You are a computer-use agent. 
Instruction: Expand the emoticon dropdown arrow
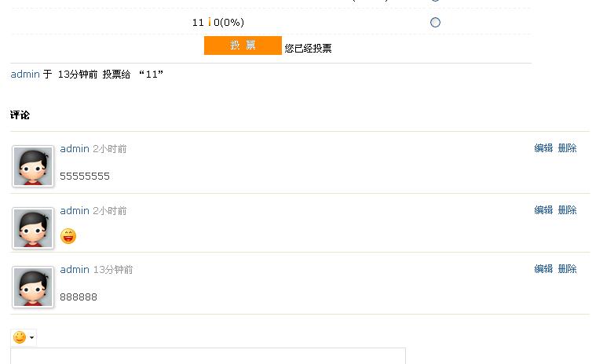tap(31, 337)
